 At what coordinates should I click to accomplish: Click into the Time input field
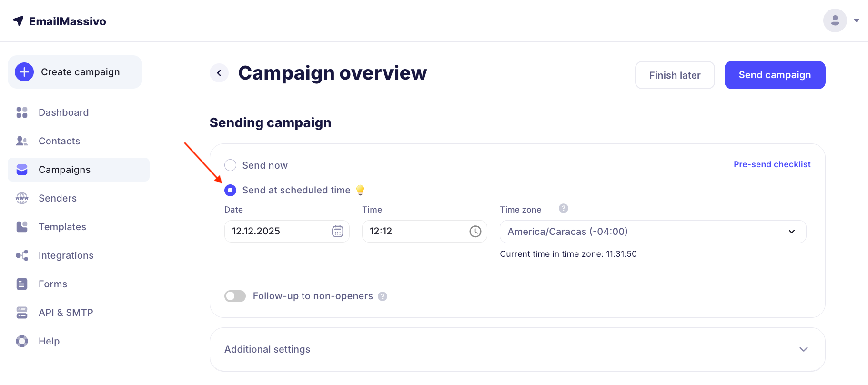pyautogui.click(x=414, y=231)
